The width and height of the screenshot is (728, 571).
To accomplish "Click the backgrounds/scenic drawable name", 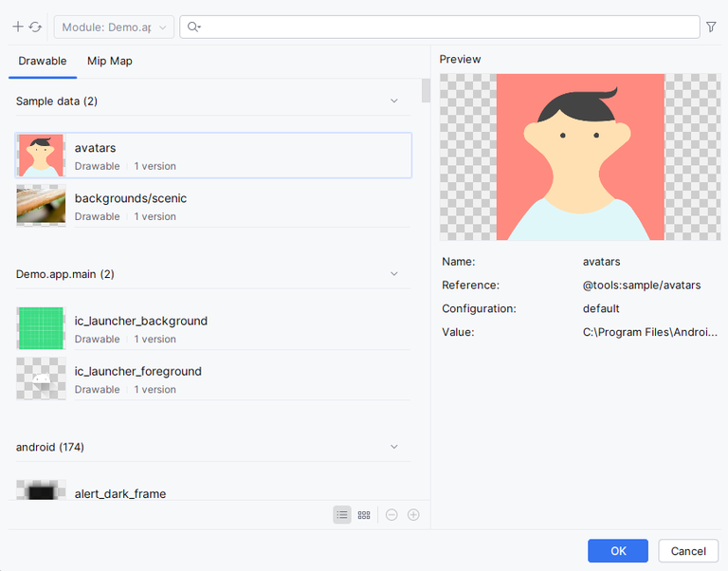I will coord(131,198).
